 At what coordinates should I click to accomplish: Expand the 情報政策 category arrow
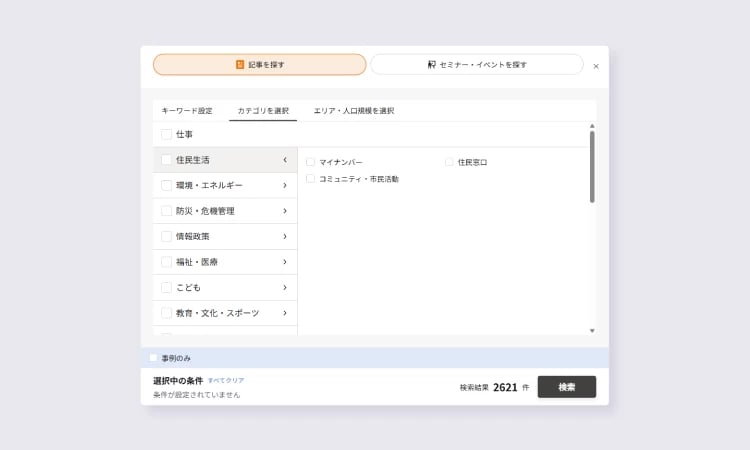coord(285,236)
